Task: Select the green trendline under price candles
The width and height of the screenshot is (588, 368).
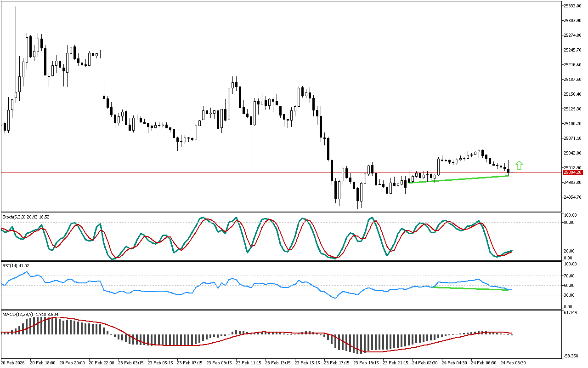Action: tap(459, 179)
